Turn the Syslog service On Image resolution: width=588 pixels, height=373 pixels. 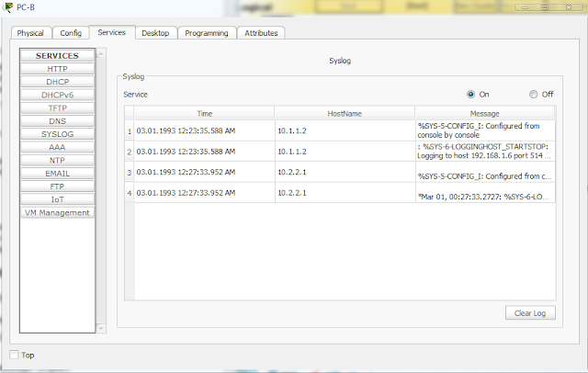[x=470, y=94]
